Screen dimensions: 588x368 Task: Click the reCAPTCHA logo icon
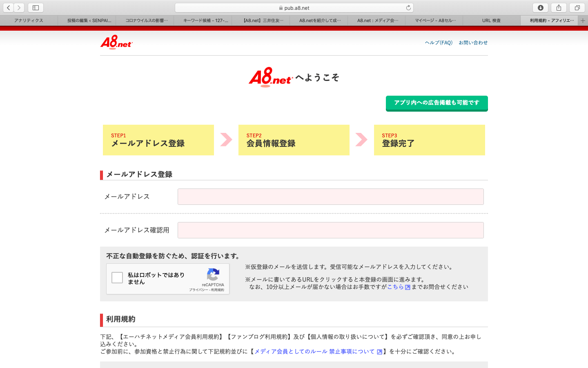(213, 275)
